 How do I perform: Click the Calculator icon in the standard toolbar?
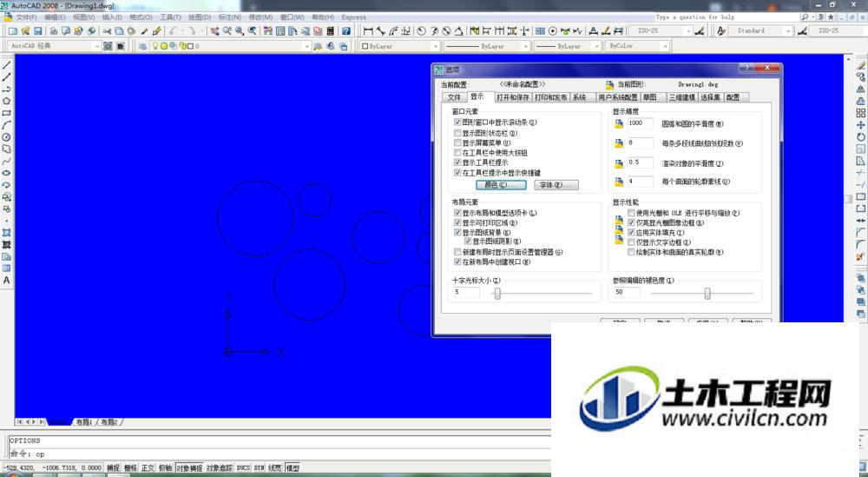[331, 31]
